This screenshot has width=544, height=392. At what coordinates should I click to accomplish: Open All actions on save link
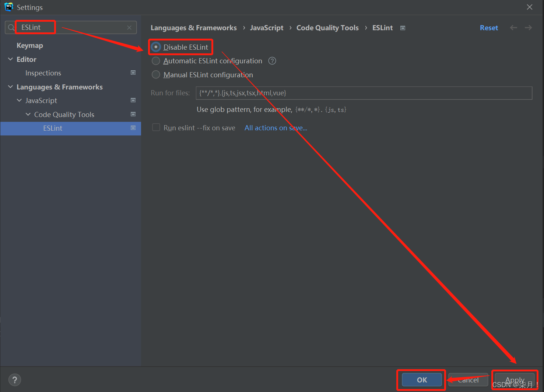coord(276,128)
